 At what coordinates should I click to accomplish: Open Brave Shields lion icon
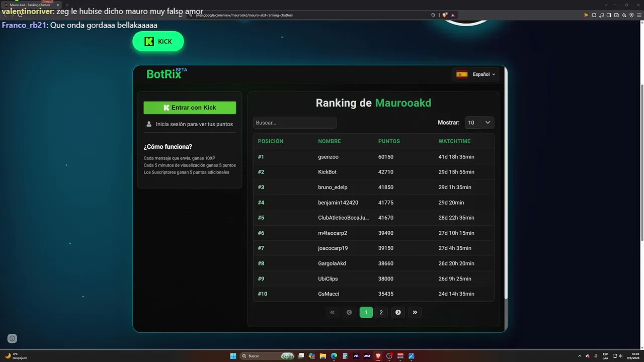(445, 15)
